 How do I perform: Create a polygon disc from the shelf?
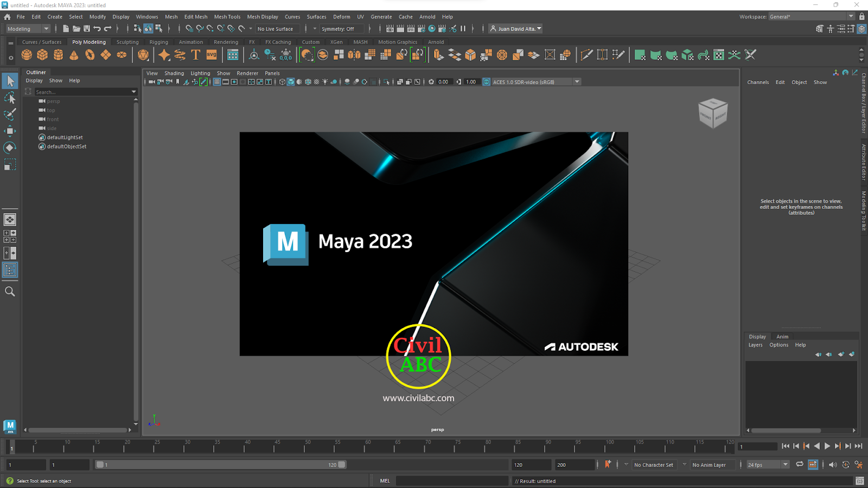pos(122,55)
